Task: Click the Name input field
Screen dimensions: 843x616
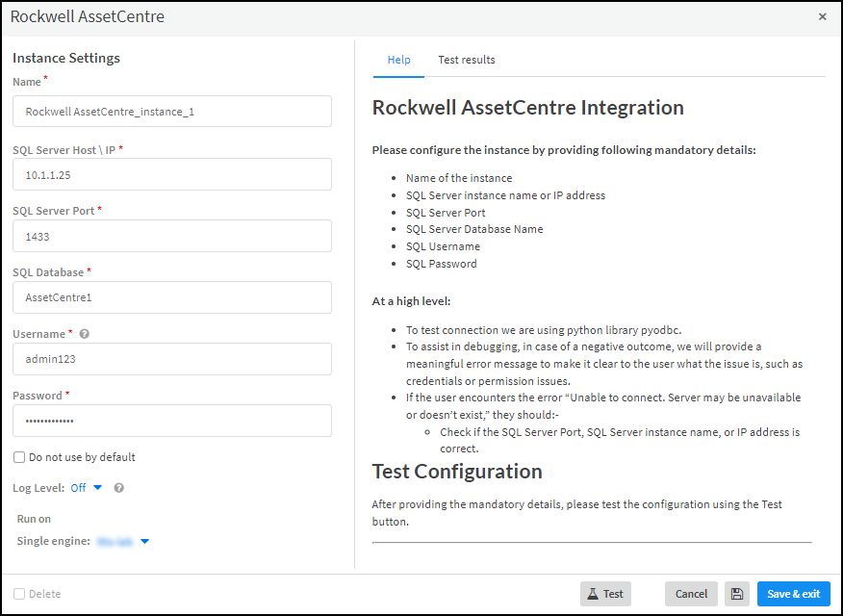Action: [x=172, y=112]
